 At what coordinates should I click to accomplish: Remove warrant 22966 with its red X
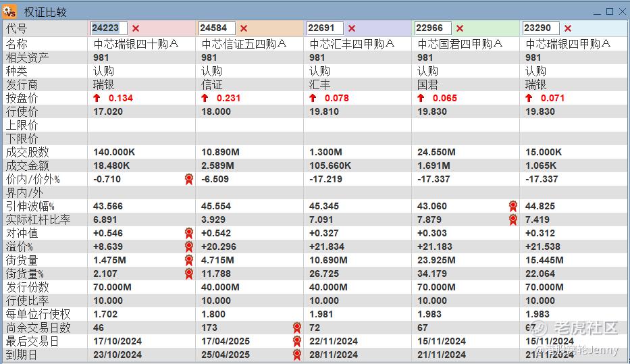coord(460,28)
